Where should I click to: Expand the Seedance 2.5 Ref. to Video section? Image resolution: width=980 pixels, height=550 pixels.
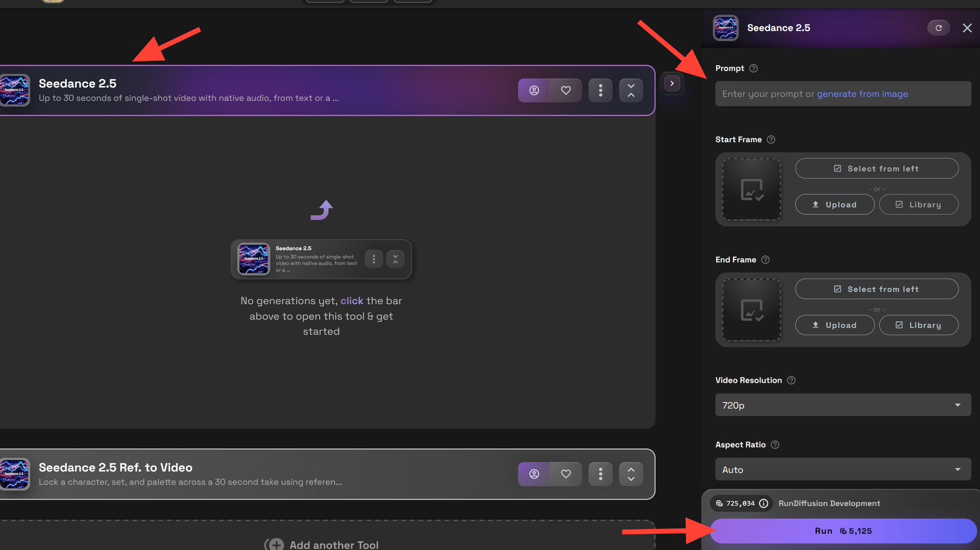pyautogui.click(x=631, y=474)
